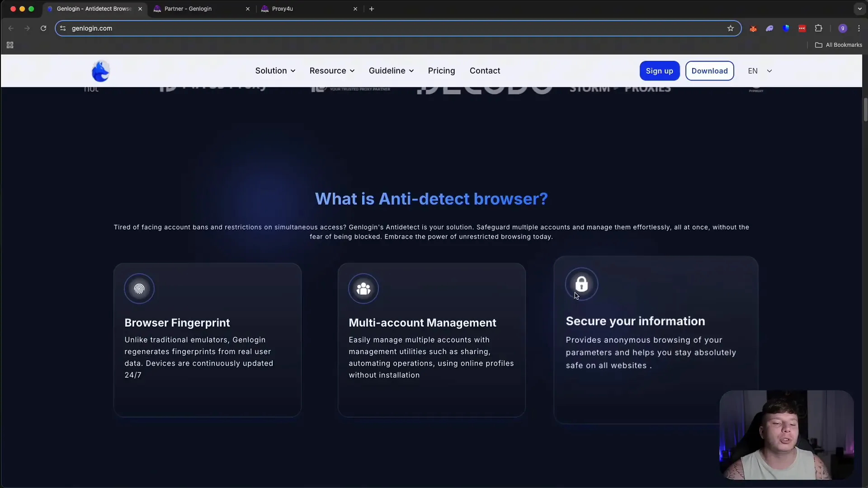Reload the genlogin.com page
The image size is (868, 488).
pos(43,28)
